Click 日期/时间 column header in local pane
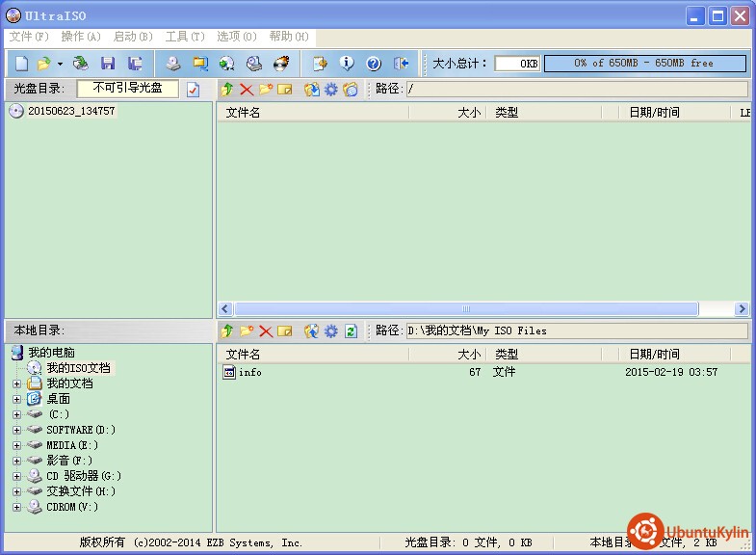The image size is (756, 555). pyautogui.click(x=674, y=355)
